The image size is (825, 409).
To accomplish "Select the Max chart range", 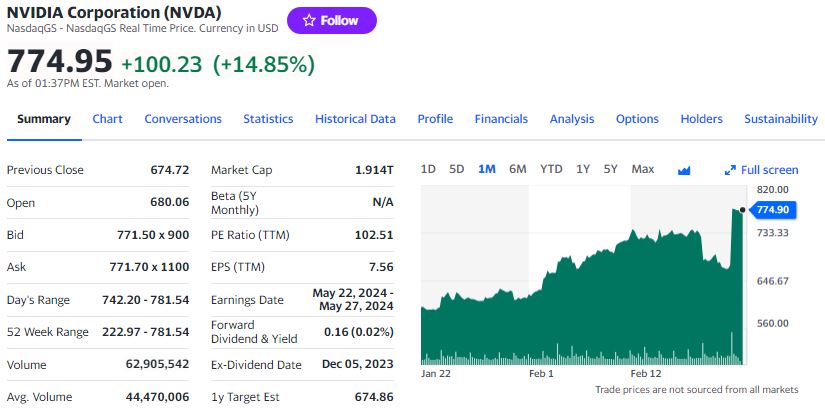I will coord(643,169).
